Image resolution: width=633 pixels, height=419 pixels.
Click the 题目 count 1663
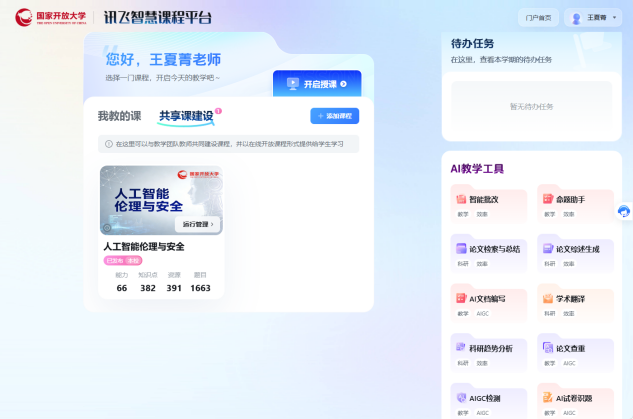click(200, 288)
